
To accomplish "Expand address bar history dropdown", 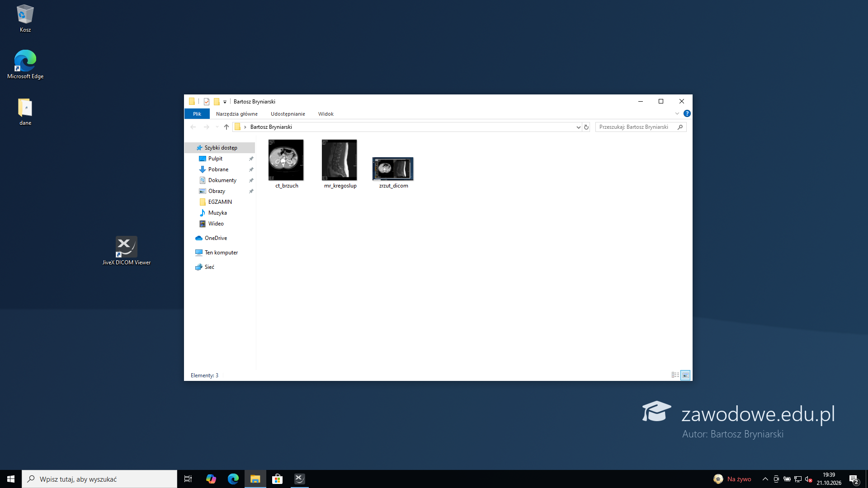I will pyautogui.click(x=578, y=127).
